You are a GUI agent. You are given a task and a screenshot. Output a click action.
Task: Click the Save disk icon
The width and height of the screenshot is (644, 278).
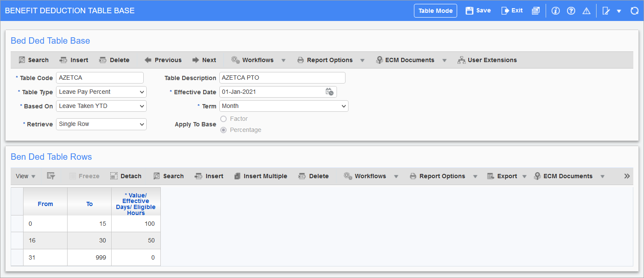[470, 11]
